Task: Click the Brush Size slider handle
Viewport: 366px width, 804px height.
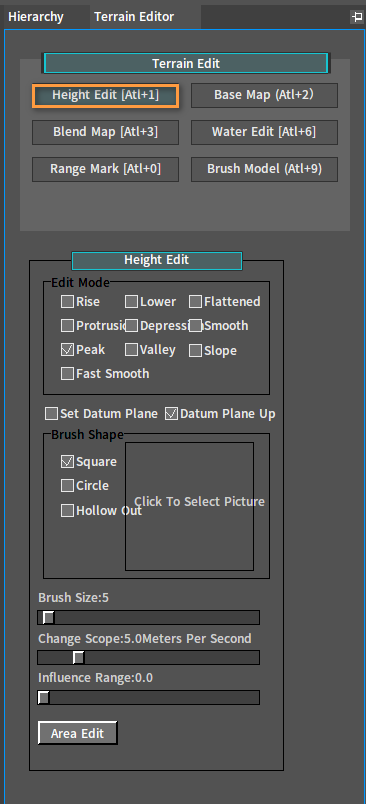Action: pyautogui.click(x=48, y=617)
